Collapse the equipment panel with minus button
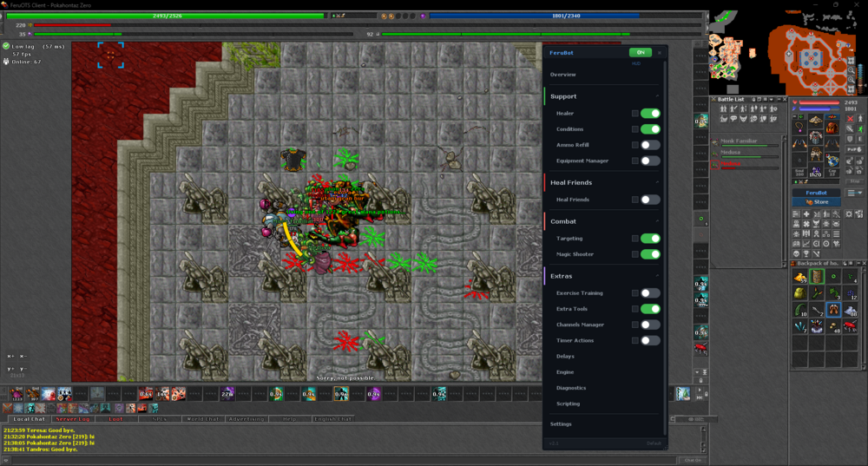 tap(795, 116)
